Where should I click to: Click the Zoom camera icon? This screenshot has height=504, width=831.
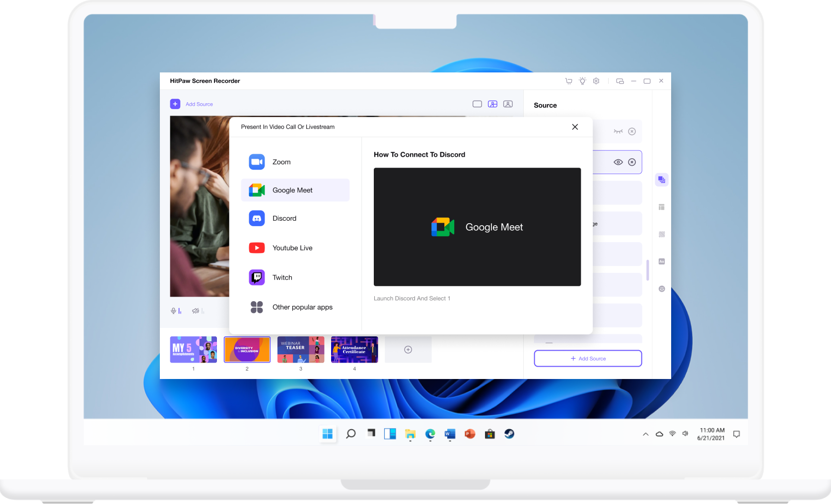257,162
